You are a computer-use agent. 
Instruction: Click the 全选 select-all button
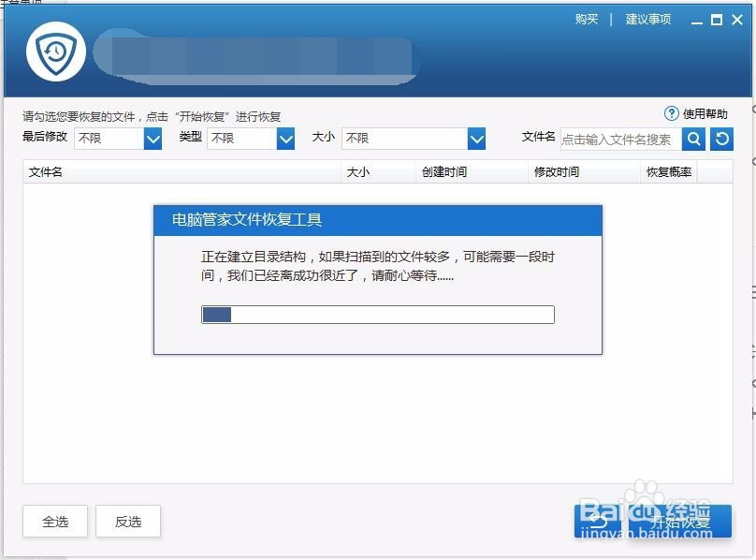click(x=55, y=522)
